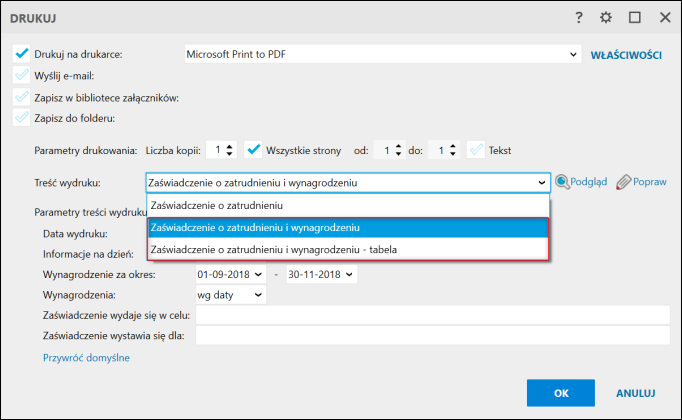Screen dimensions: 682x420
Task: Confirm printing with the OK button
Action: point(561,393)
